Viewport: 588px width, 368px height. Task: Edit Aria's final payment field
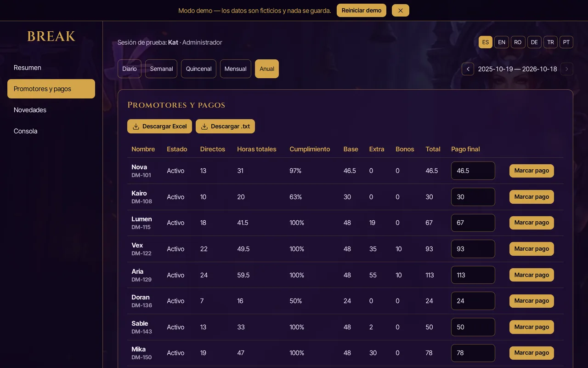pyautogui.click(x=473, y=275)
